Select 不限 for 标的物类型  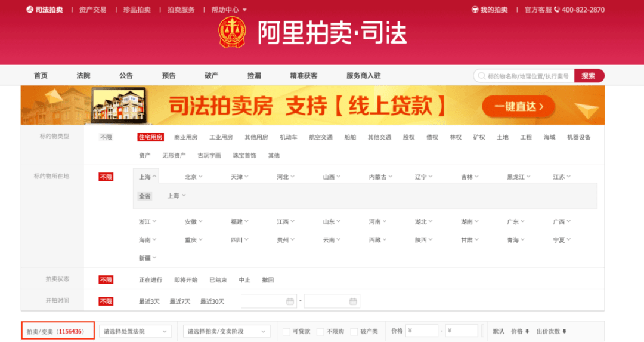click(x=106, y=137)
